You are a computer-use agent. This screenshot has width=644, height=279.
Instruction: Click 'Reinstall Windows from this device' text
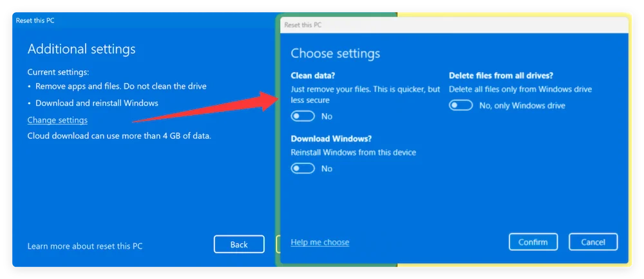click(x=354, y=152)
